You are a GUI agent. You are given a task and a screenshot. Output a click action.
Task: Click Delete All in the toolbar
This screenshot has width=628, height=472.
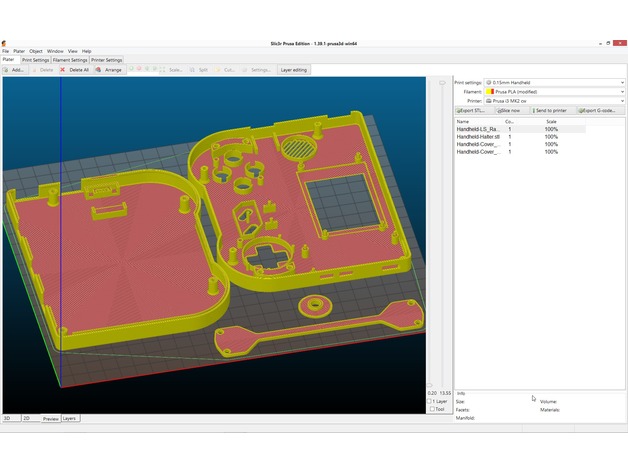75,70
